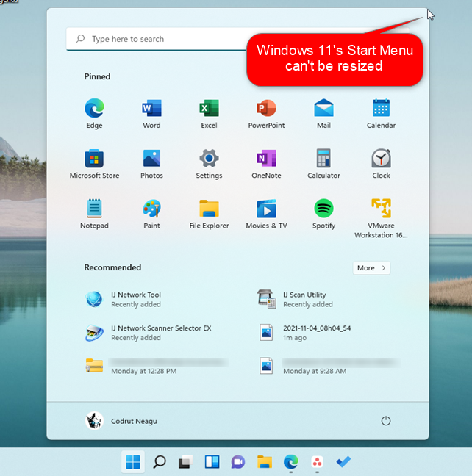
Task: Switch to Edge on the taskbar
Action: pyautogui.click(x=291, y=462)
